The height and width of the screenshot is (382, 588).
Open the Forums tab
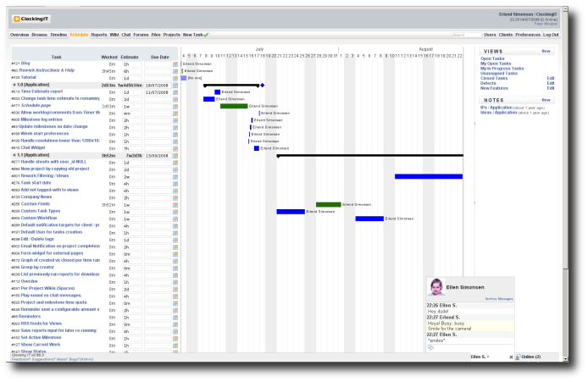141,35
